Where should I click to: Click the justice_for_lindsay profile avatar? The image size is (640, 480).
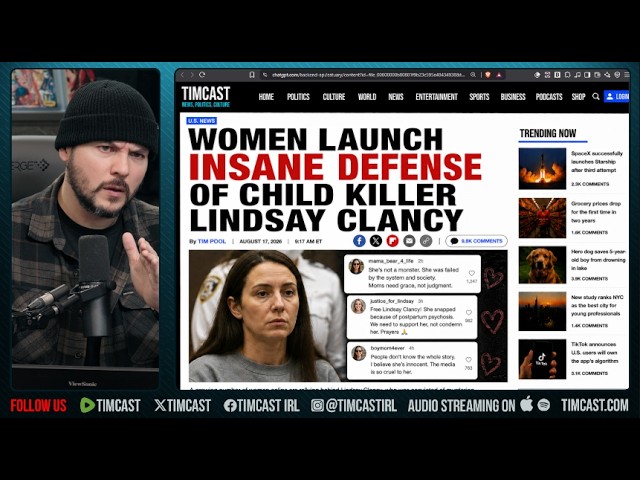[358, 306]
